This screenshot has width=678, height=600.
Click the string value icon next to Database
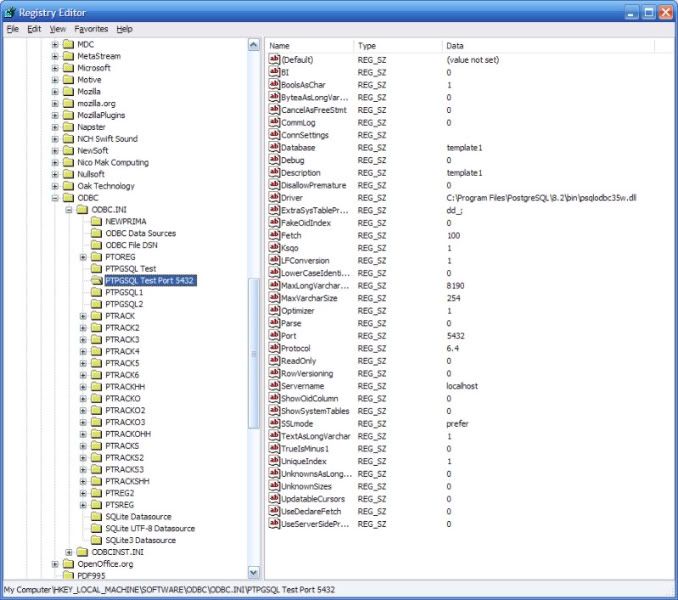(274, 148)
